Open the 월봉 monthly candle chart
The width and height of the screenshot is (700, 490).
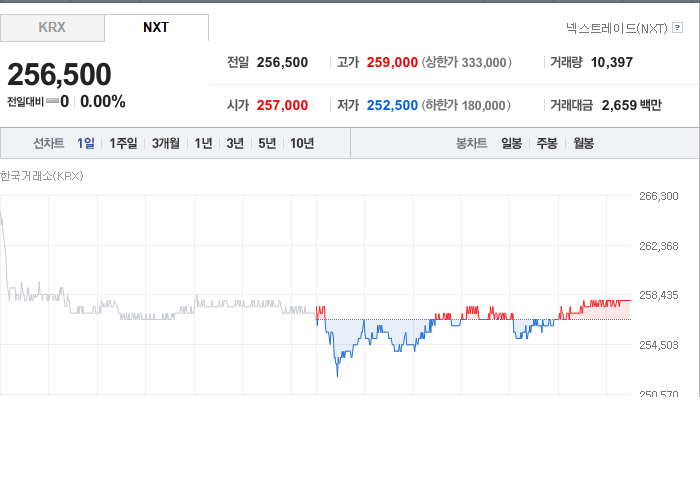(583, 143)
